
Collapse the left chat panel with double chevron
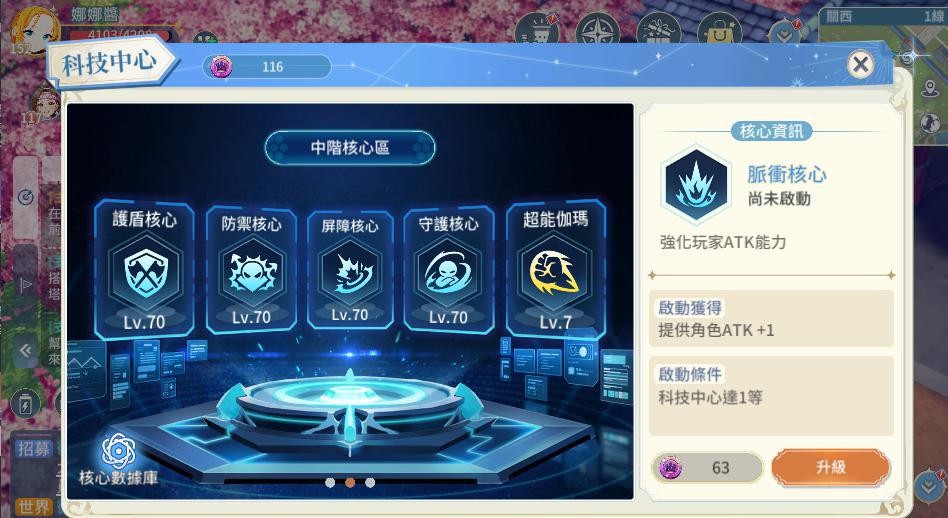pyautogui.click(x=25, y=350)
